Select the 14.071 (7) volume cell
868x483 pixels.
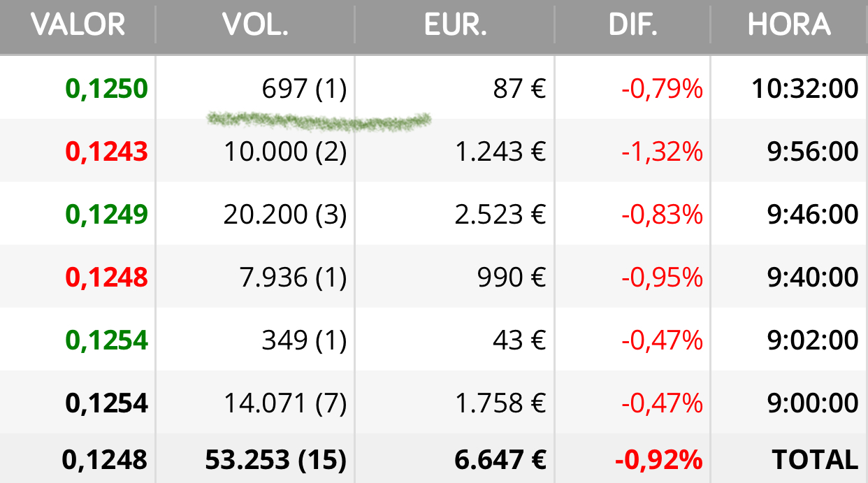pos(285,403)
